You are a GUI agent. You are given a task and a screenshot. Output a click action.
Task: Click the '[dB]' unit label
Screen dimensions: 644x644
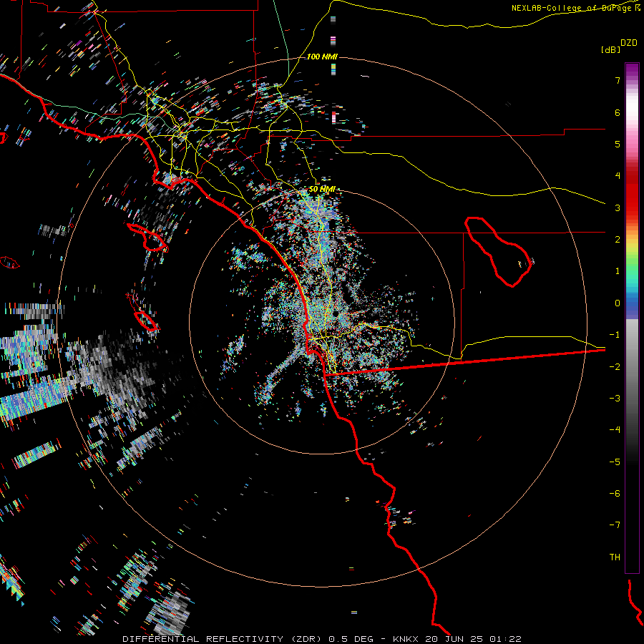pos(610,49)
